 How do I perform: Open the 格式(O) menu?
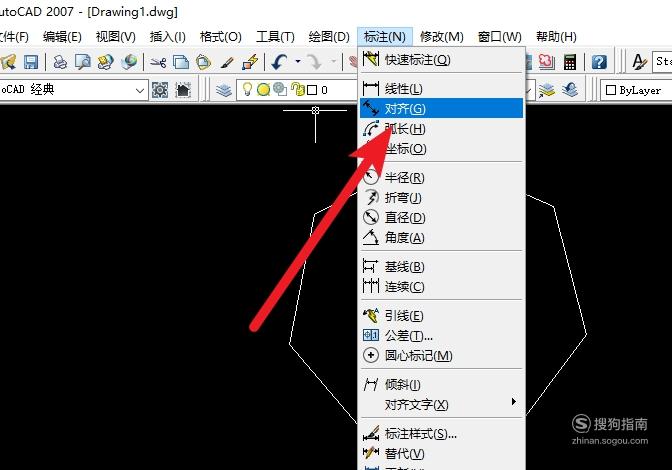coord(221,37)
